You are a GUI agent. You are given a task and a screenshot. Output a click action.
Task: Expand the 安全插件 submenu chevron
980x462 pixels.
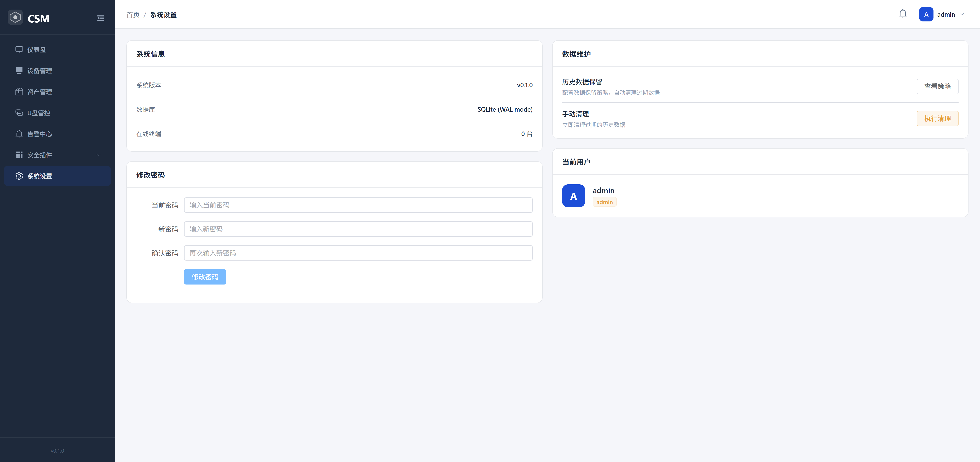[99, 155]
